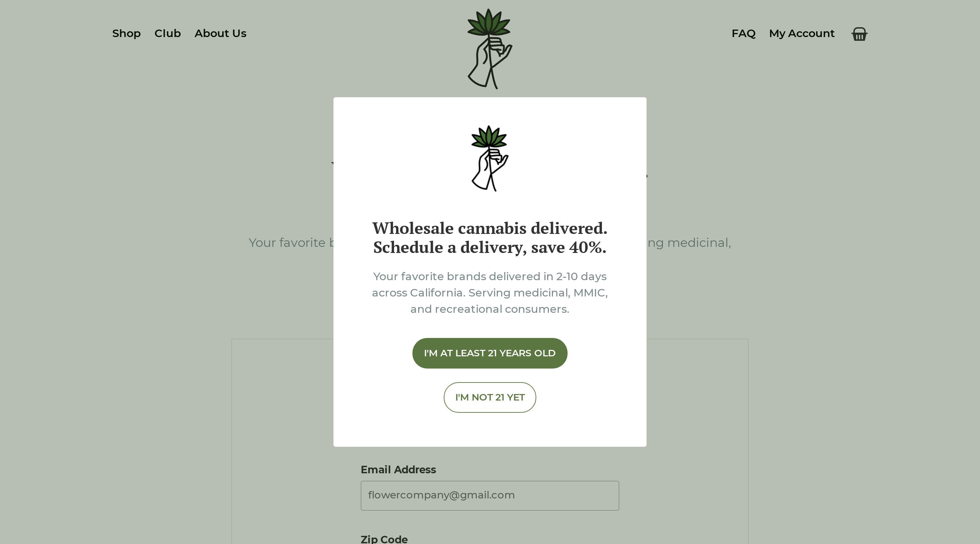Click the Email Address field label
Image resolution: width=980 pixels, height=544 pixels.
click(x=398, y=470)
